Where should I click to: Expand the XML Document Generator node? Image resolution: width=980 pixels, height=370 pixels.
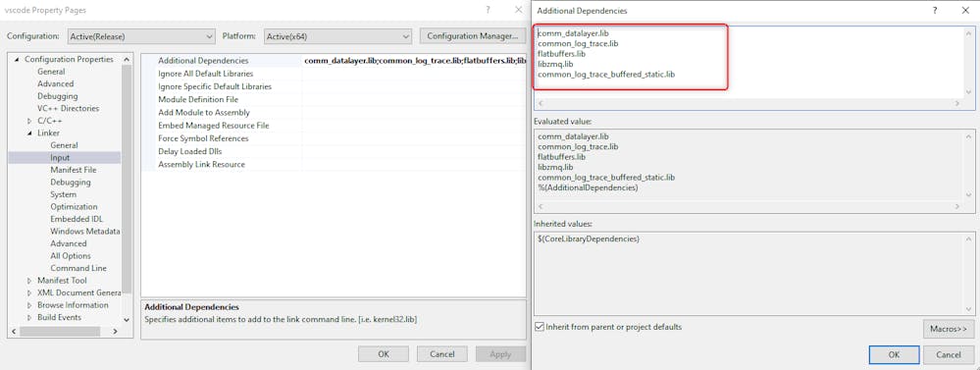(29, 292)
